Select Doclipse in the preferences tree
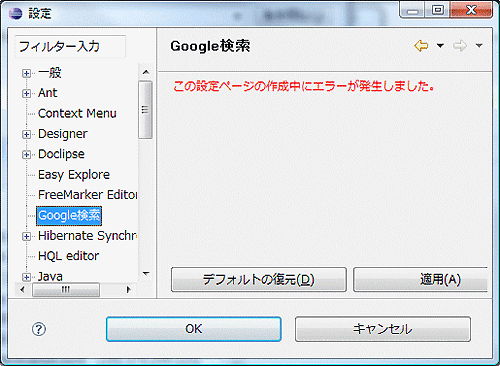The image size is (500, 366). [x=61, y=154]
